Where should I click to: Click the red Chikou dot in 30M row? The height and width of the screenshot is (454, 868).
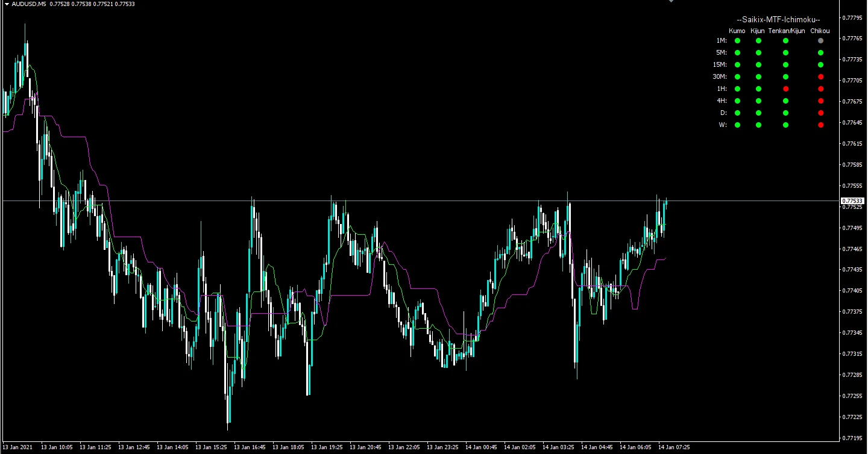(820, 77)
